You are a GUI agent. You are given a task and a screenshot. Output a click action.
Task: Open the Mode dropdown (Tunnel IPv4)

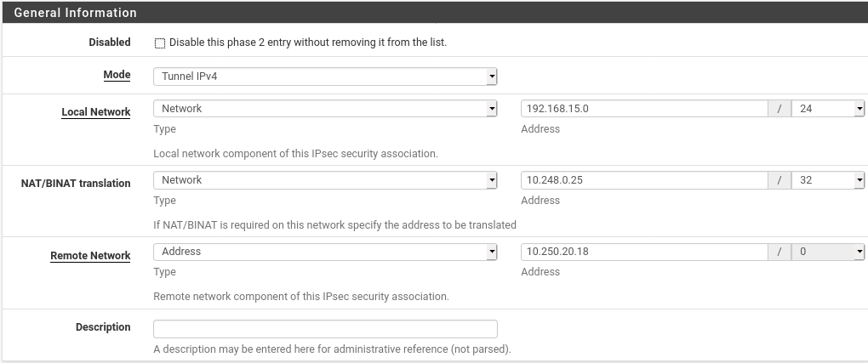tap(324, 77)
